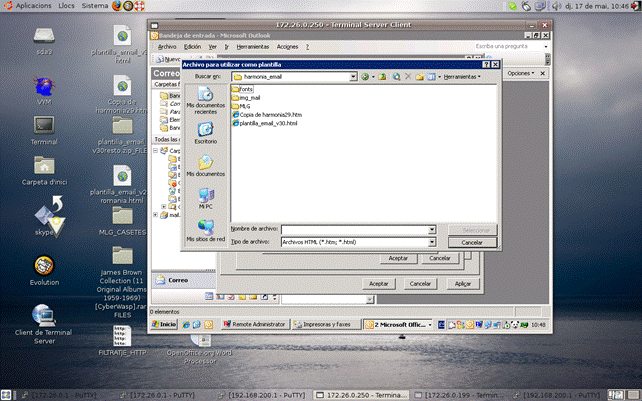Click the Windows Inicio start button
The image size is (642, 401).
tap(165, 324)
